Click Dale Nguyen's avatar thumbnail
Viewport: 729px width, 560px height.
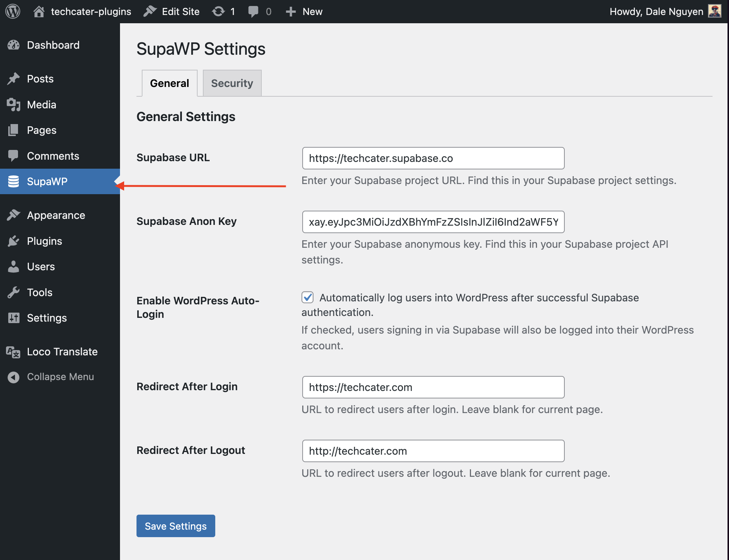715,11
